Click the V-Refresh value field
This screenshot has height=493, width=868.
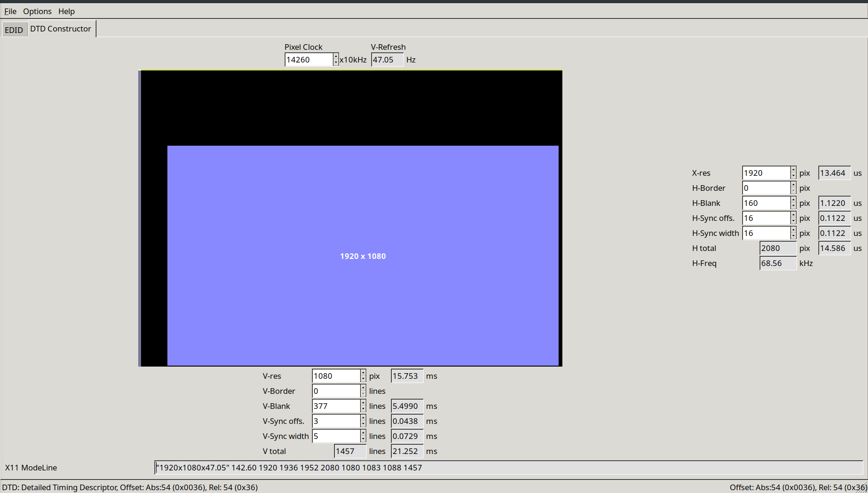[387, 60]
